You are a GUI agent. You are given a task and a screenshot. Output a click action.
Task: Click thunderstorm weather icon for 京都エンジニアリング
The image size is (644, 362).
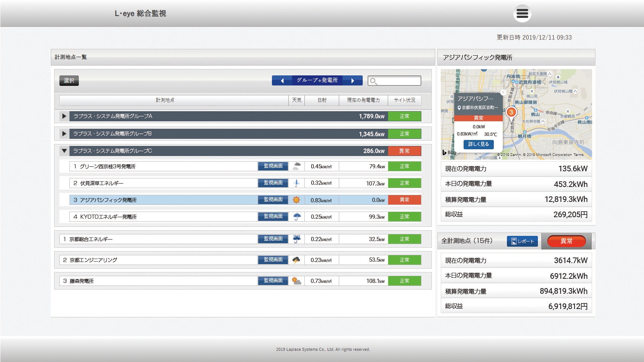click(296, 260)
